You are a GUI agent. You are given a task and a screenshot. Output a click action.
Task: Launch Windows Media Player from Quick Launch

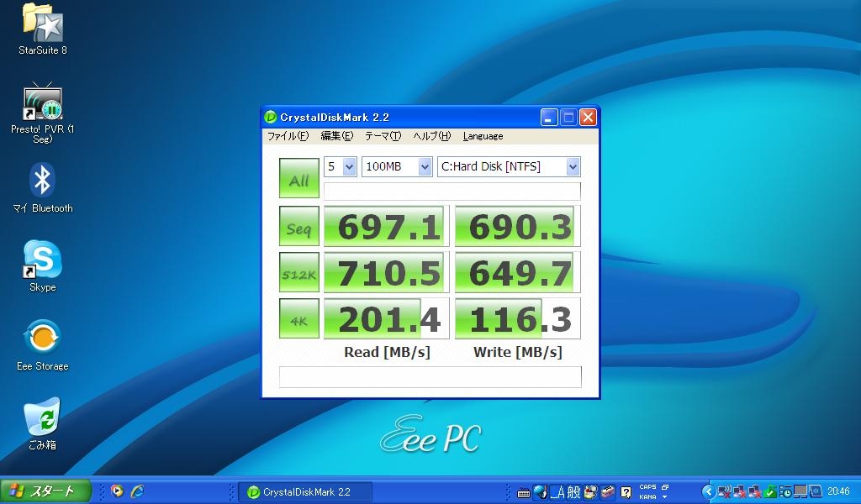(x=117, y=491)
